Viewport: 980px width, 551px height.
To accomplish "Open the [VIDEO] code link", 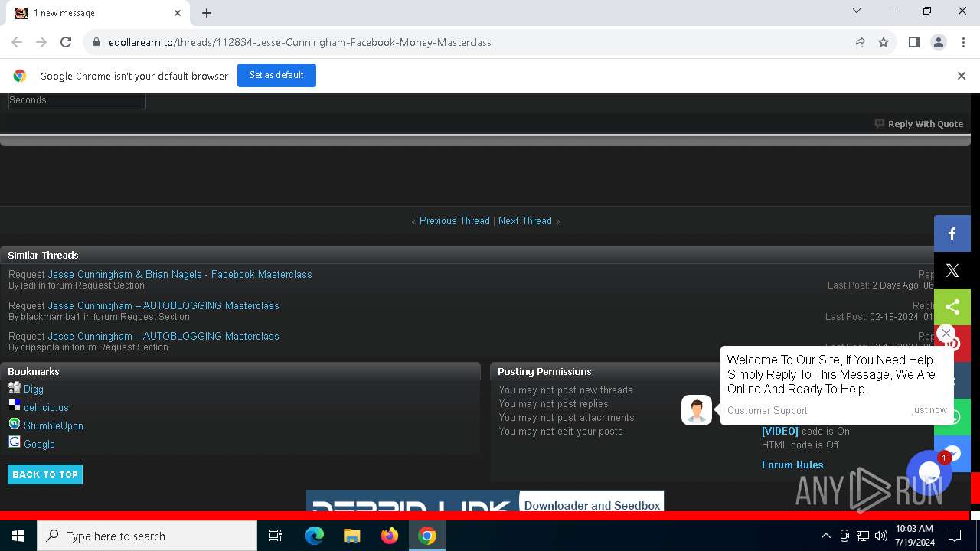I will click(779, 431).
